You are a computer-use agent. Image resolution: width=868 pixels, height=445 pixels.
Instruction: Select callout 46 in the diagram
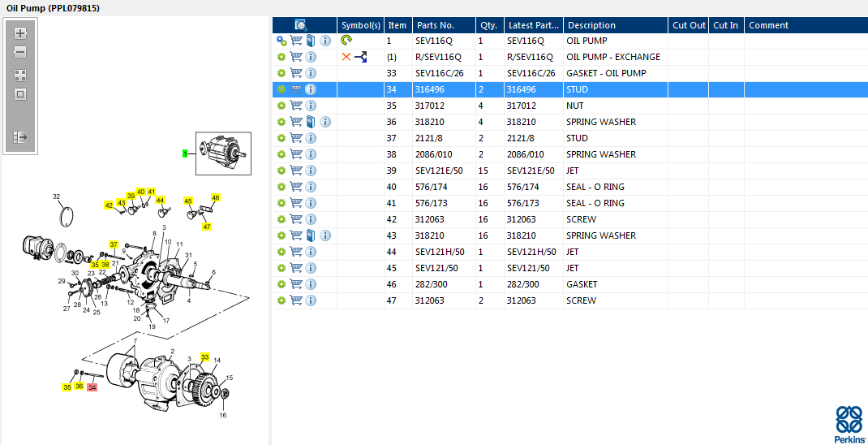pos(215,197)
